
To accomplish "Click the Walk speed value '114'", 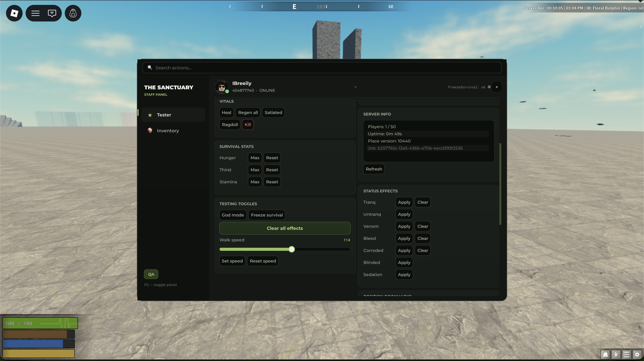I will [347, 240].
